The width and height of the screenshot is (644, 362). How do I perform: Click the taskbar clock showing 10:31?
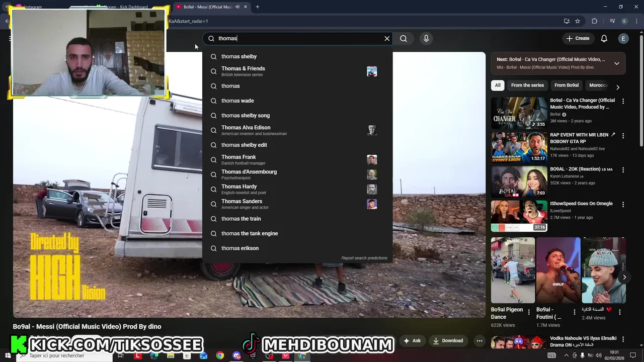614,355
